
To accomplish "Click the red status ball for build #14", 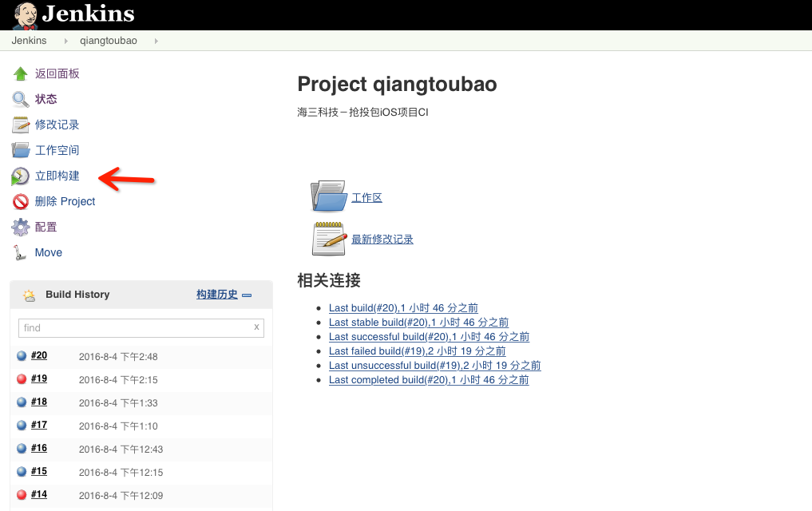I will (x=22, y=494).
